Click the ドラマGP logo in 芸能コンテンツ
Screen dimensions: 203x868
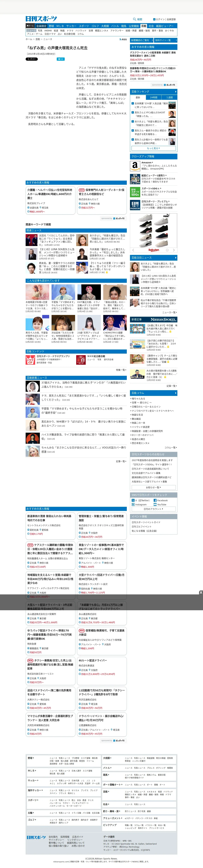tap(30, 360)
